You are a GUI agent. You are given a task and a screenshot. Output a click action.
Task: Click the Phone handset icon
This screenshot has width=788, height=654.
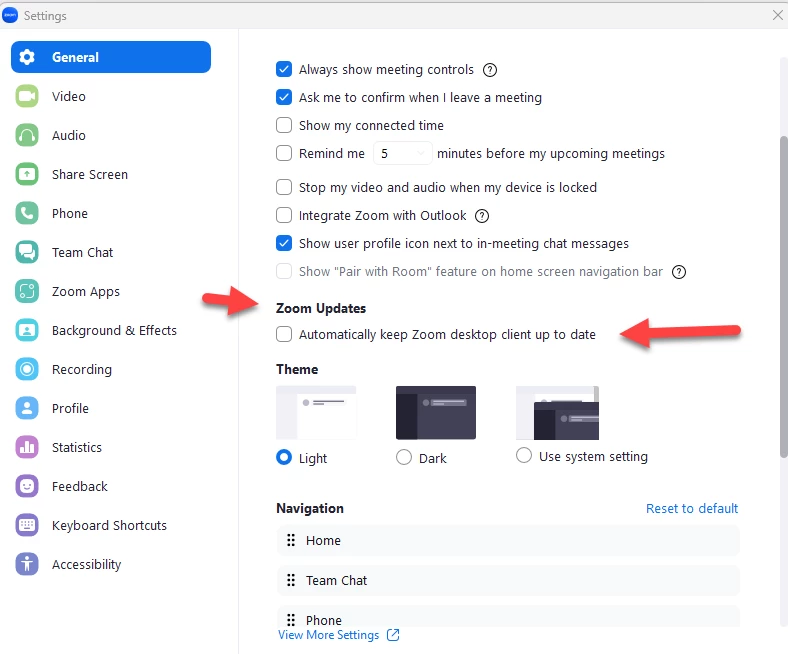click(x=27, y=213)
